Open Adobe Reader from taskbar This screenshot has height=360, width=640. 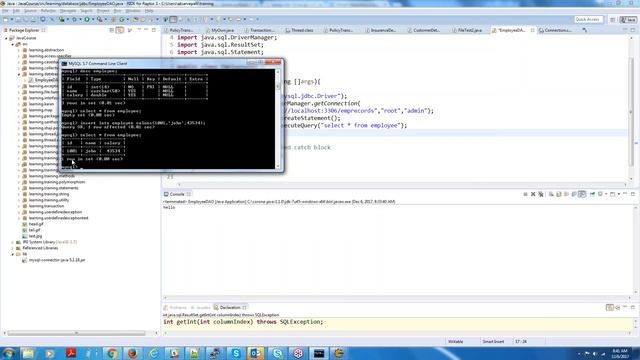tap(70, 353)
